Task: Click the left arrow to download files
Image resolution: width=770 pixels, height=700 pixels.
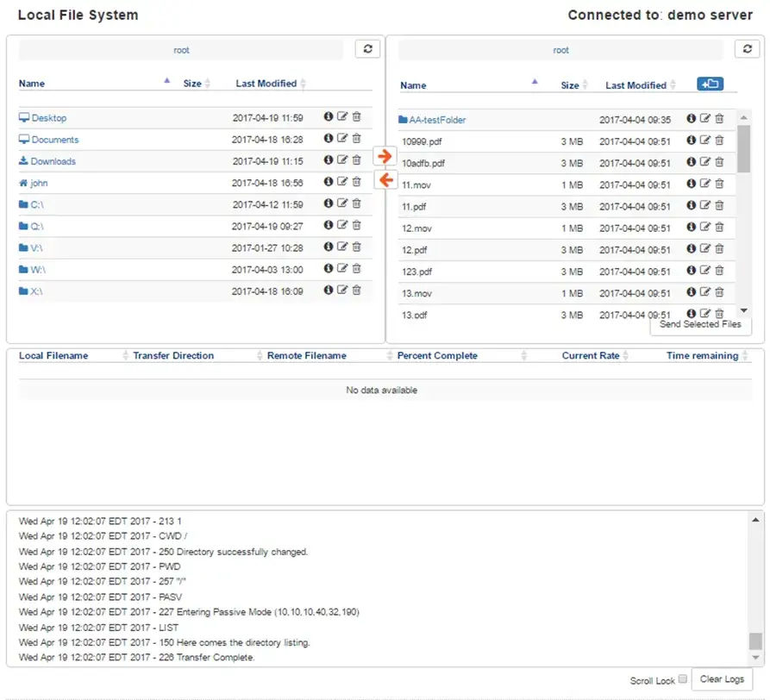Action: point(385,179)
